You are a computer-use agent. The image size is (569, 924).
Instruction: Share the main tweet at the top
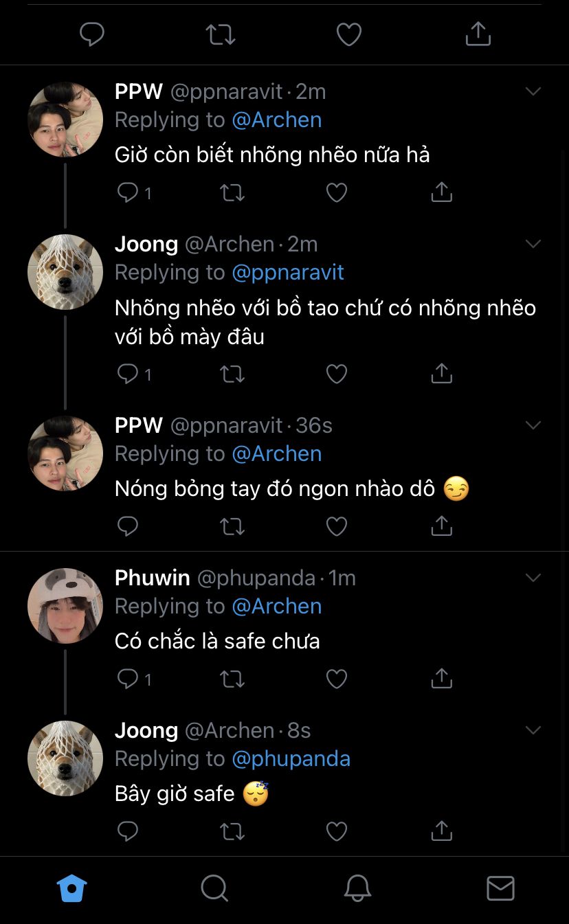click(478, 34)
